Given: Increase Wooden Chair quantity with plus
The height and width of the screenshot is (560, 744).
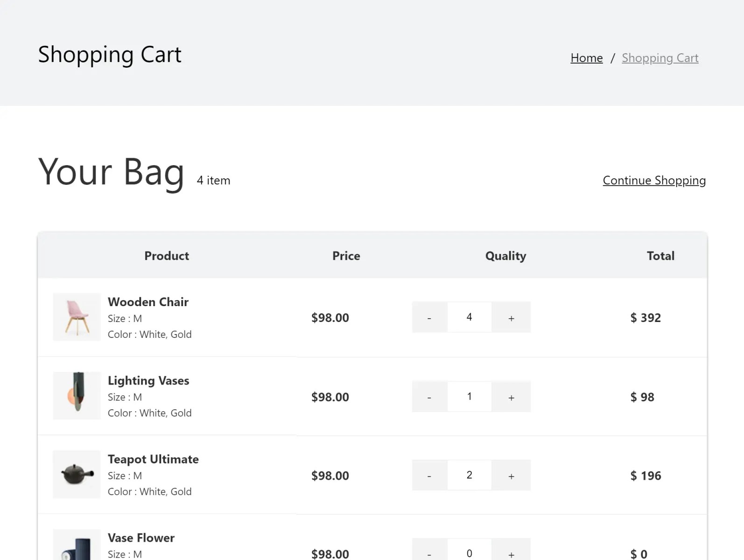Looking at the screenshot, I should [511, 317].
